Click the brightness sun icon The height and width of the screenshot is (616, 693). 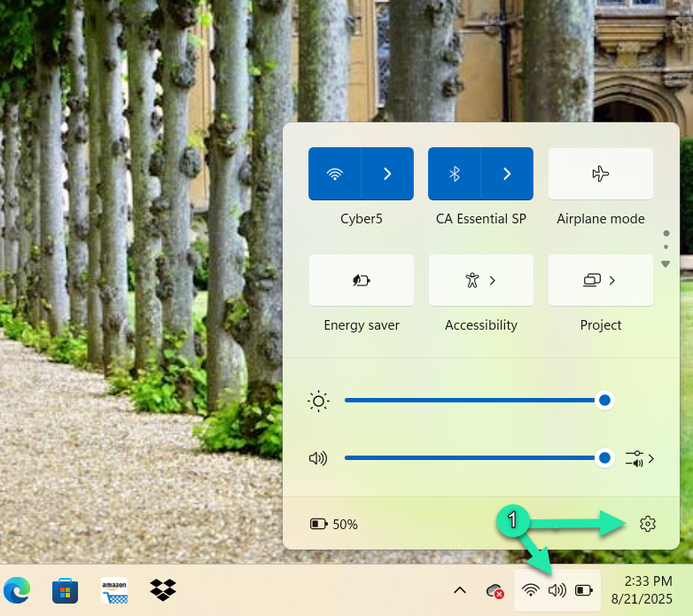coord(318,402)
